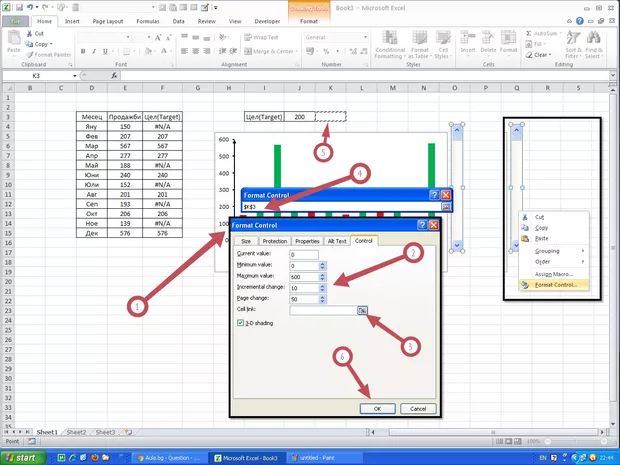The width and height of the screenshot is (620, 465).
Task: Open the Clear dropdown in Editing group
Action: [x=550, y=55]
